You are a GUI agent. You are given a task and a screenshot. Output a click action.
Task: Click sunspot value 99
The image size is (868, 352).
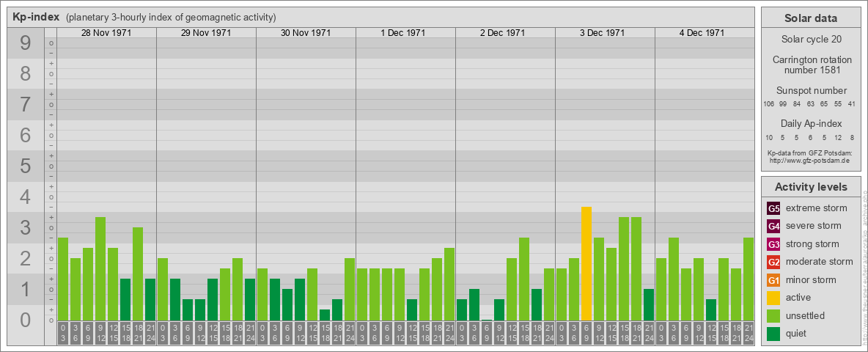783,104
